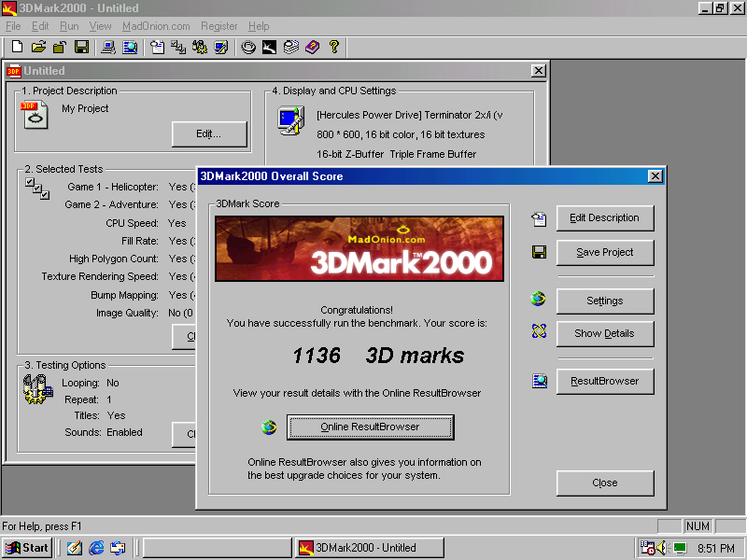Image resolution: width=747 pixels, height=560 pixels.
Task: Click Game 1 - Helicopter test label
Action: click(113, 187)
